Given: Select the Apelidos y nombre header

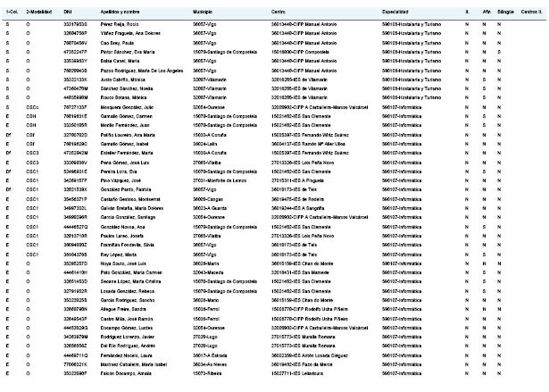Looking at the screenshot, I should [120, 12].
